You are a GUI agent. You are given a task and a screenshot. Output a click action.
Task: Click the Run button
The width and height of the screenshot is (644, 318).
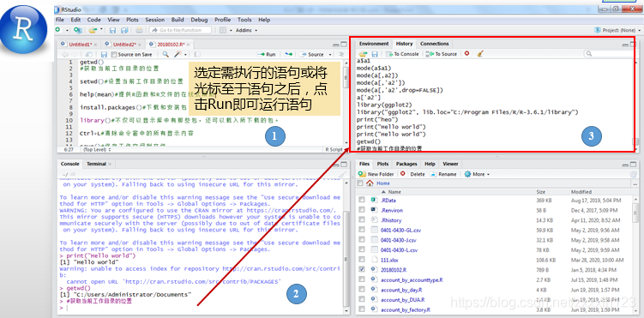tap(267, 54)
